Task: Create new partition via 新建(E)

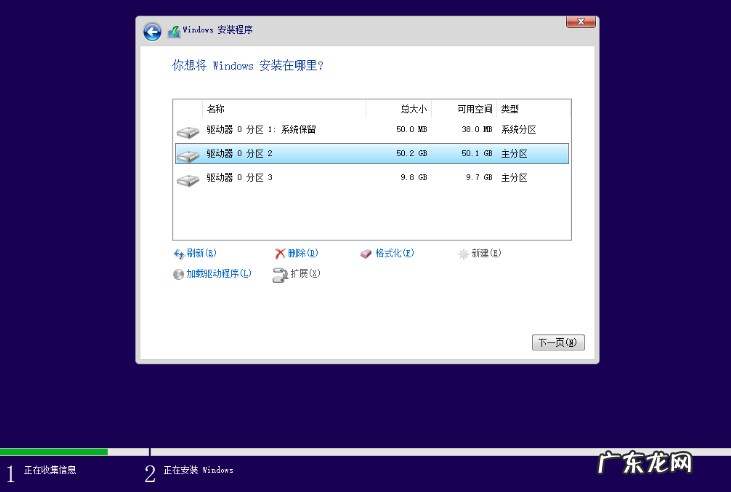Action: (486, 253)
